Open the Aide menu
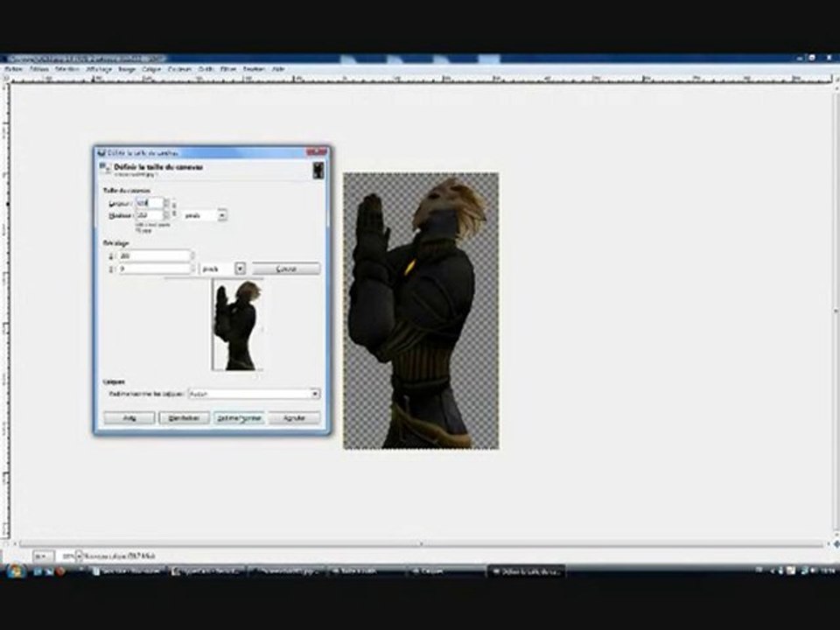 click(278, 70)
